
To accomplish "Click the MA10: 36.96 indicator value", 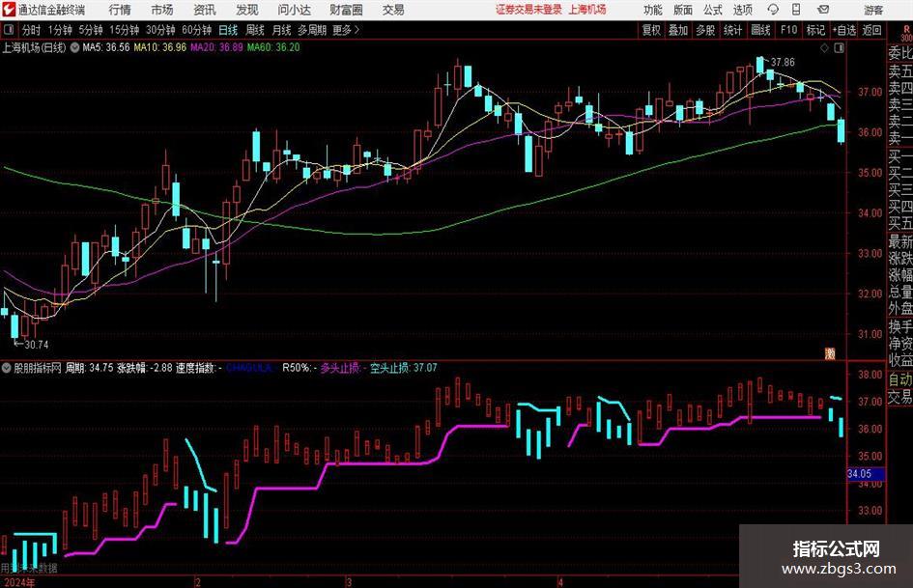I will (160, 47).
